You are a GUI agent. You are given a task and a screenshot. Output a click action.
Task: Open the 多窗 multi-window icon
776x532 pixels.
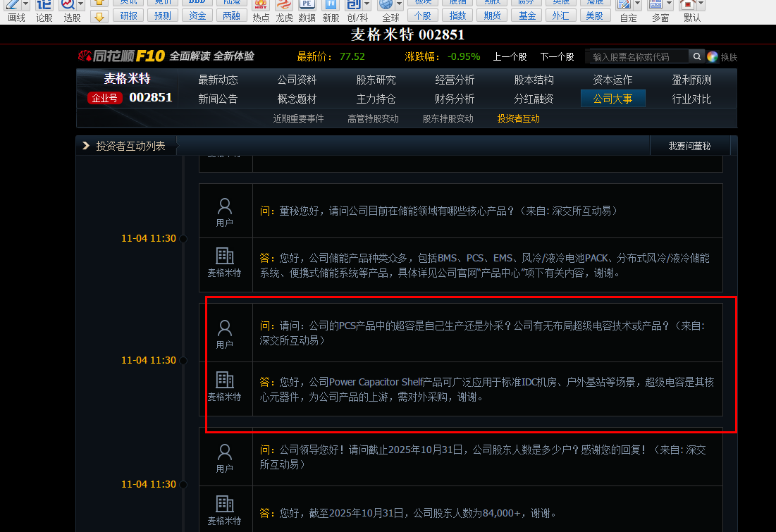tap(656, 6)
